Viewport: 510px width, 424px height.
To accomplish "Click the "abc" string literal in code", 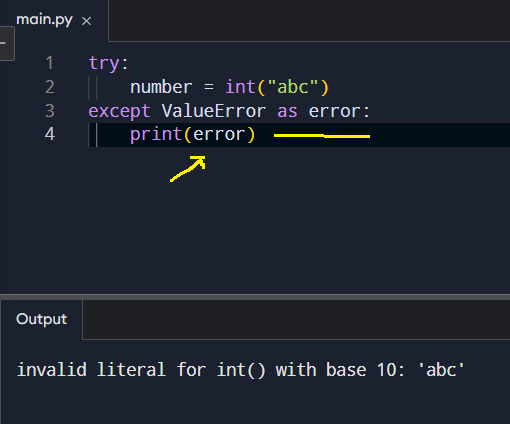I will click(x=293, y=87).
